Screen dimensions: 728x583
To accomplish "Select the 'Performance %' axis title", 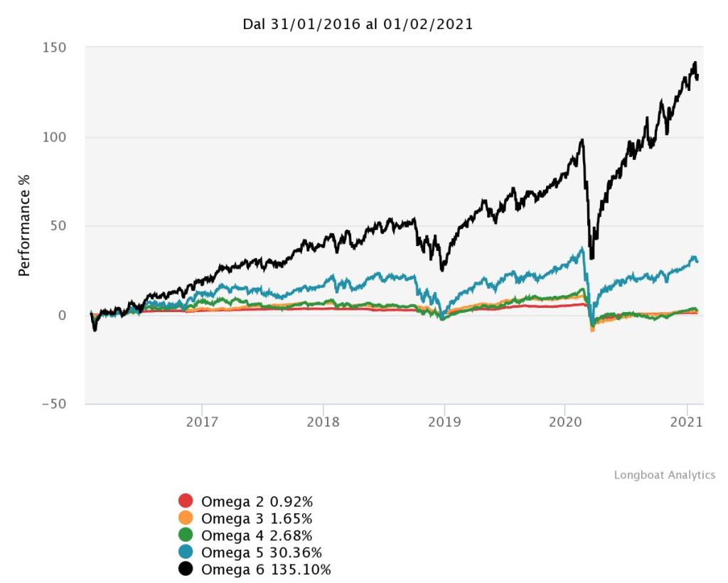I will pyautogui.click(x=24, y=224).
